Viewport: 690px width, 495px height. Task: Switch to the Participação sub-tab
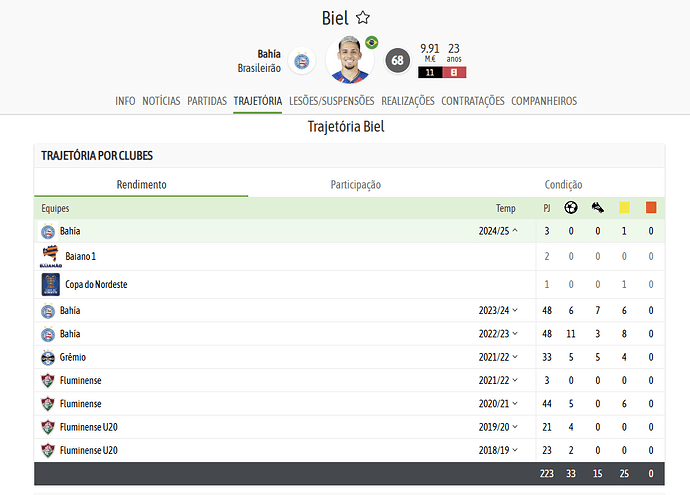(x=356, y=184)
